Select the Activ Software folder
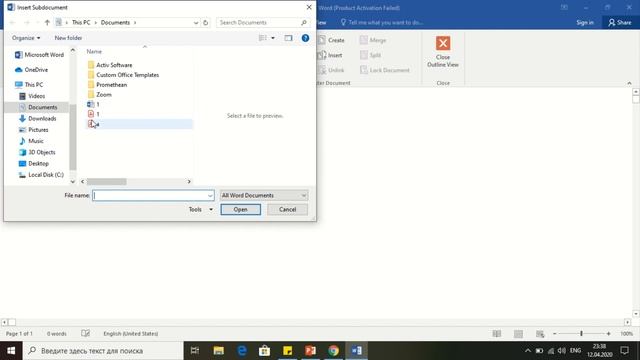640x360 pixels. pyautogui.click(x=110, y=65)
